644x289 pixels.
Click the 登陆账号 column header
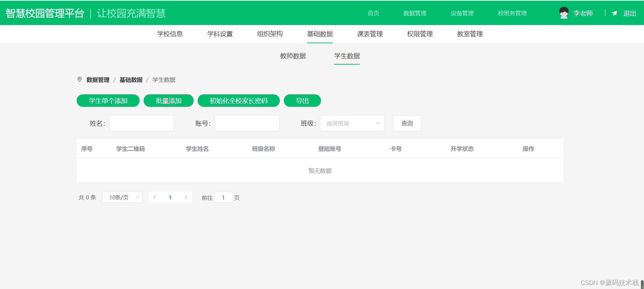pos(330,149)
